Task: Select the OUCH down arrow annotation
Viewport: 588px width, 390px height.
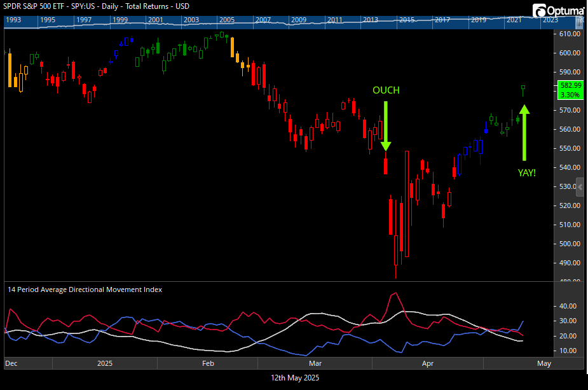Action: point(386,126)
